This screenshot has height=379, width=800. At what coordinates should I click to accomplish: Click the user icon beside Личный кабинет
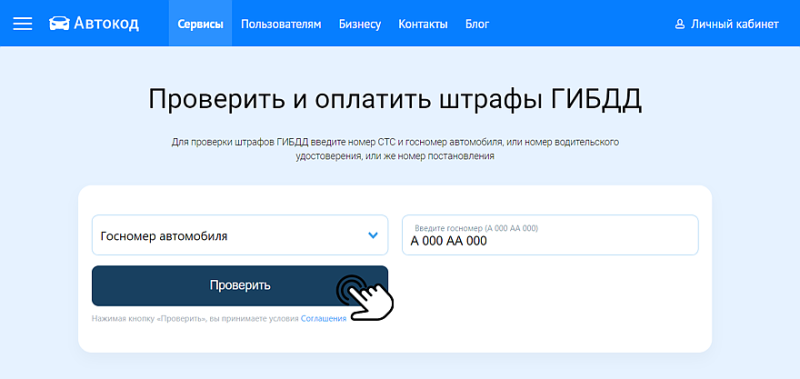pyautogui.click(x=679, y=24)
